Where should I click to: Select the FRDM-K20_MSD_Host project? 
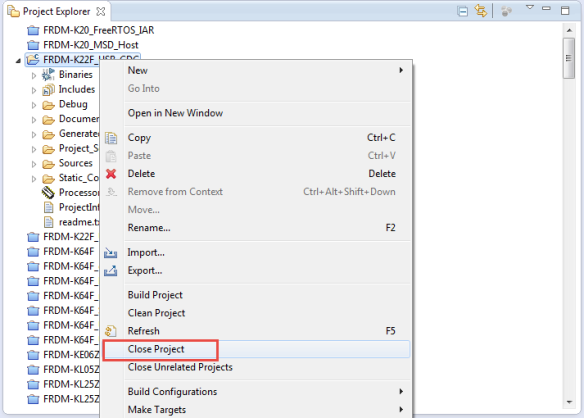(x=91, y=45)
